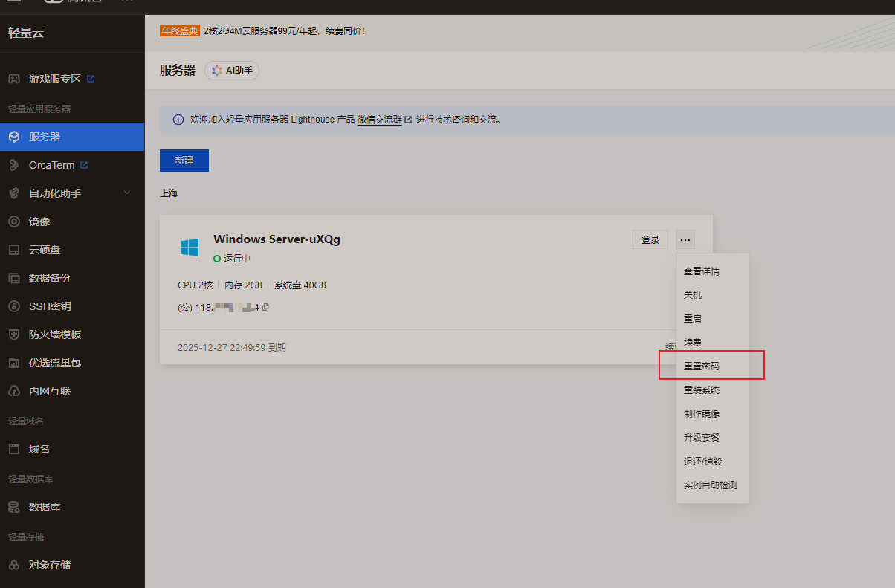The height and width of the screenshot is (588, 895).
Task: Open the 微信交流群 link
Action: tap(379, 120)
